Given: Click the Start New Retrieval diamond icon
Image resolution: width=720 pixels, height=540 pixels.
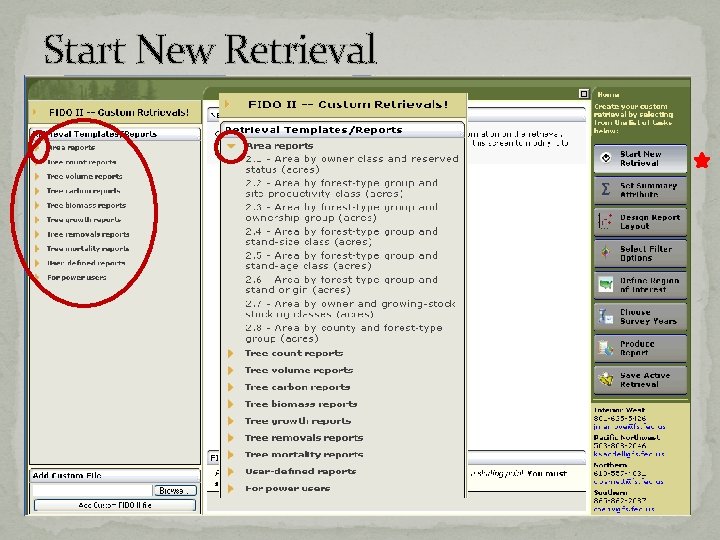Looking at the screenshot, I should 606,158.
